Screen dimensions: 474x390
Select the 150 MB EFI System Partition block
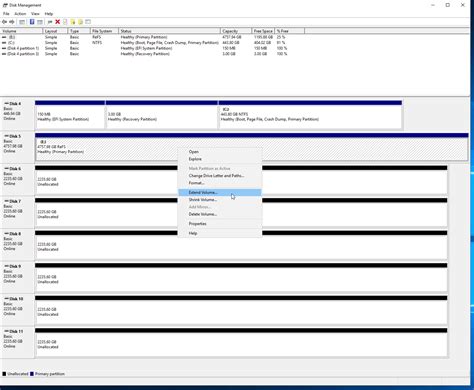70,116
